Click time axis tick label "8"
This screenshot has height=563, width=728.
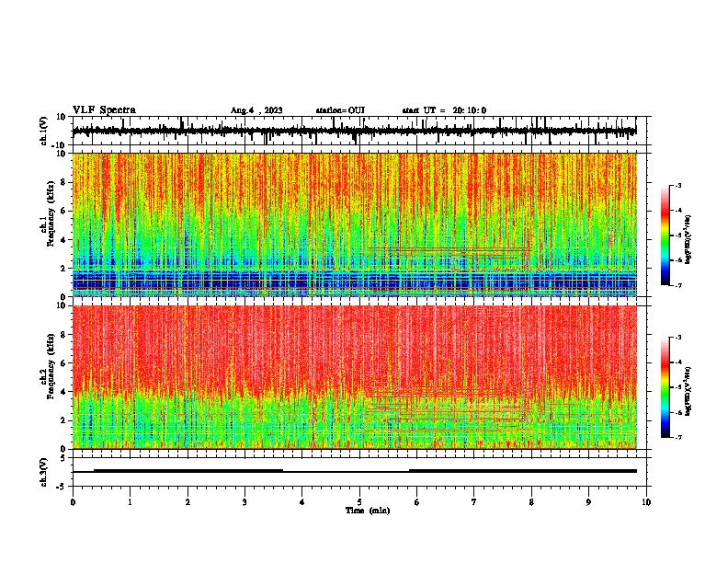click(x=531, y=502)
